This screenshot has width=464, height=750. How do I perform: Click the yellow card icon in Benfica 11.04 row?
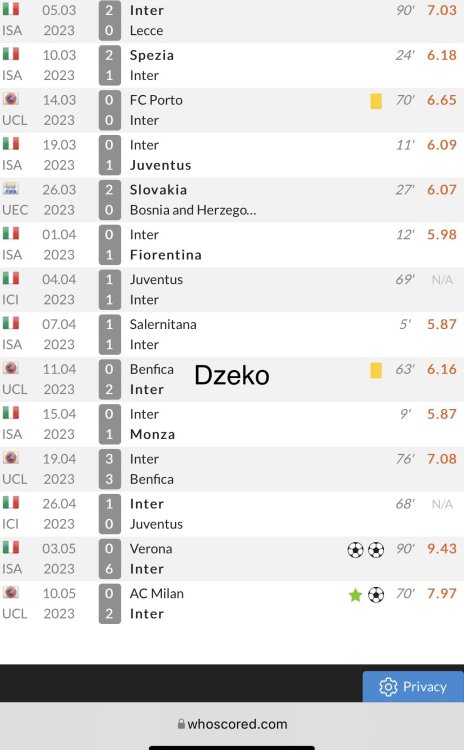(x=376, y=370)
